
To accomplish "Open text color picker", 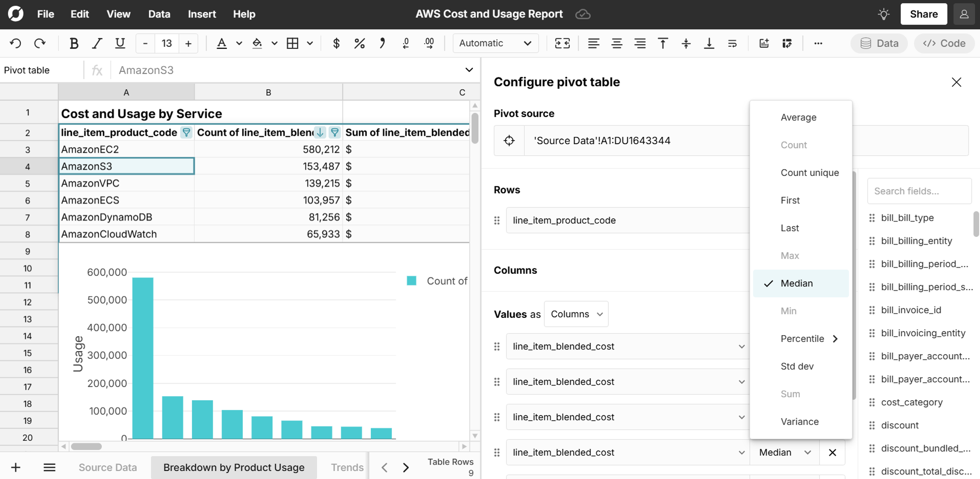I will [x=222, y=43].
